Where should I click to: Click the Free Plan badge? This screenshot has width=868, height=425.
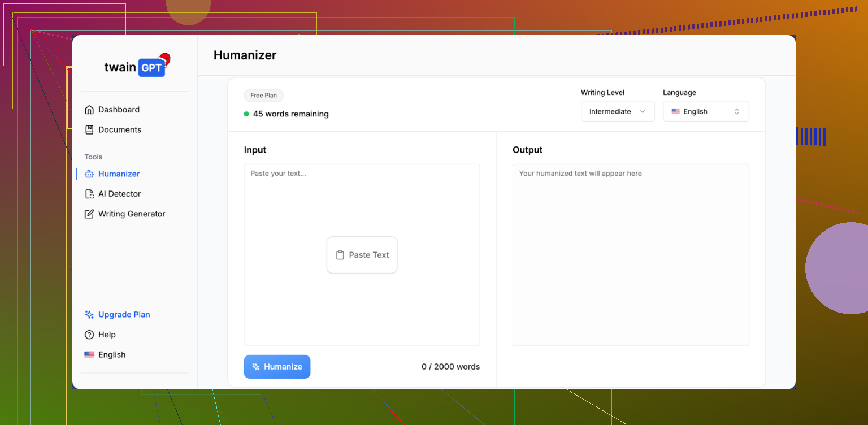[263, 96]
